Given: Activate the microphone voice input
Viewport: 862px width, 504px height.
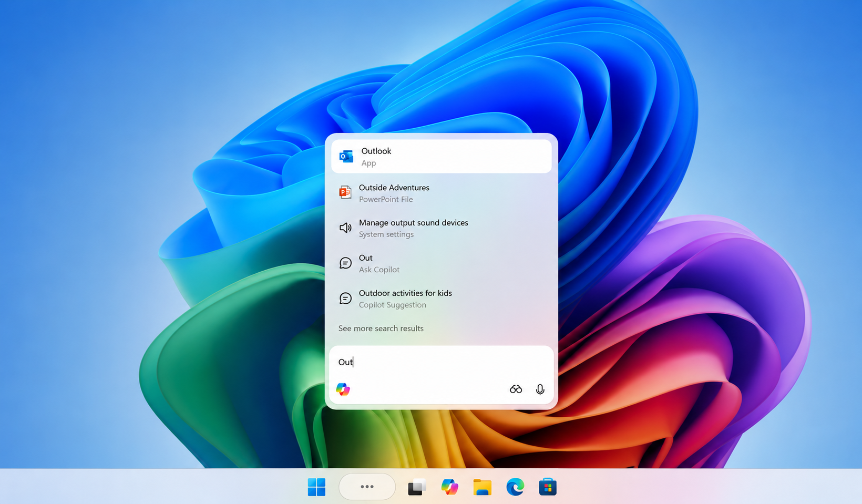Looking at the screenshot, I should pos(540,389).
